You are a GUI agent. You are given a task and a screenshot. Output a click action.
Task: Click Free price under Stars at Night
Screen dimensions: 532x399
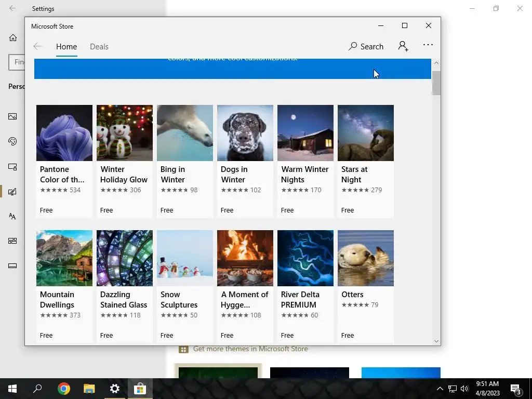click(348, 210)
